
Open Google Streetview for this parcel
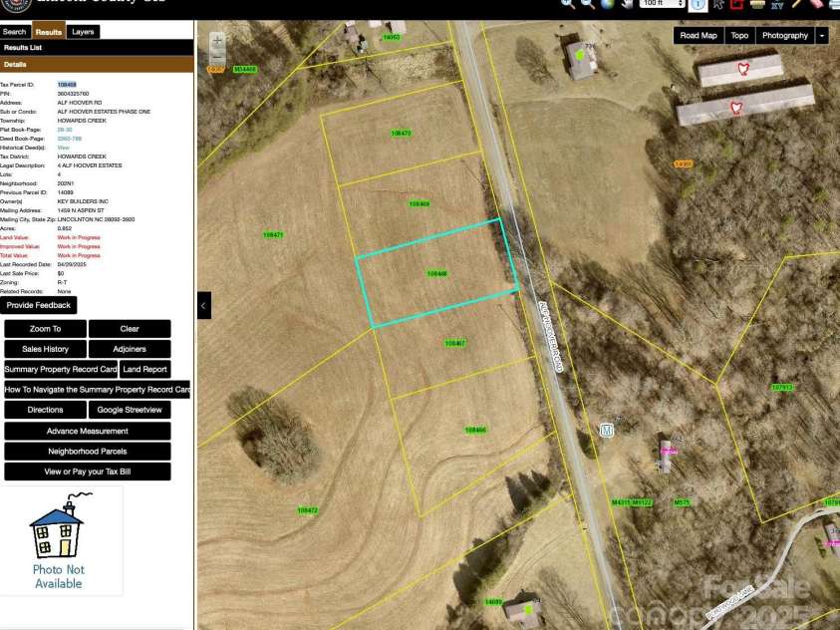(x=130, y=410)
